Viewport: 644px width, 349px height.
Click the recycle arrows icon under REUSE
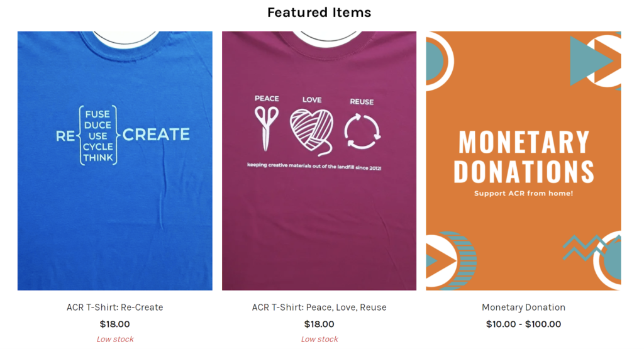(x=362, y=131)
